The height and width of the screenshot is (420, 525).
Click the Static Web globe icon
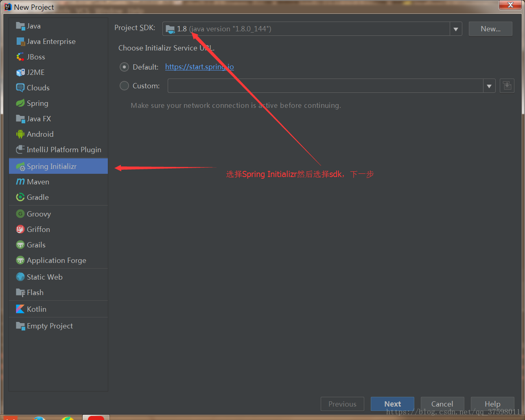click(20, 277)
